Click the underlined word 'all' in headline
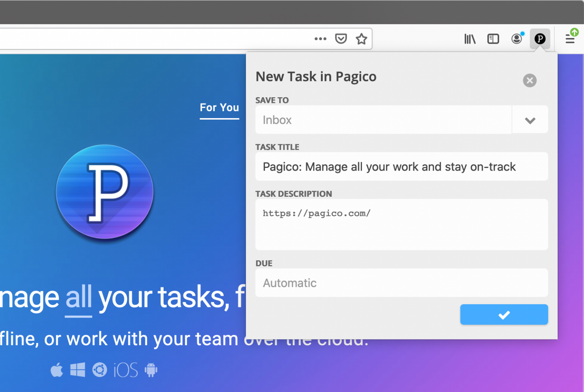 coord(78,298)
